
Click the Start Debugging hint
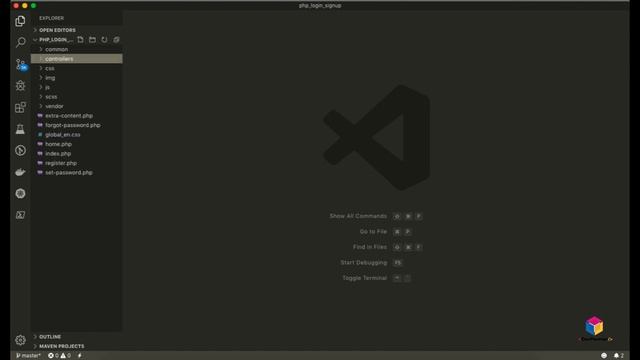(364, 262)
